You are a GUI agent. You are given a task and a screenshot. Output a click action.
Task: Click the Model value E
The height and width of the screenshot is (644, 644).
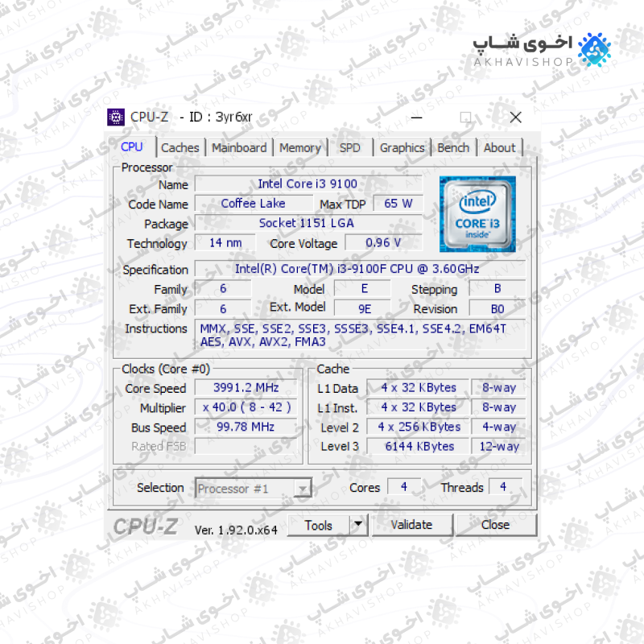(361, 289)
